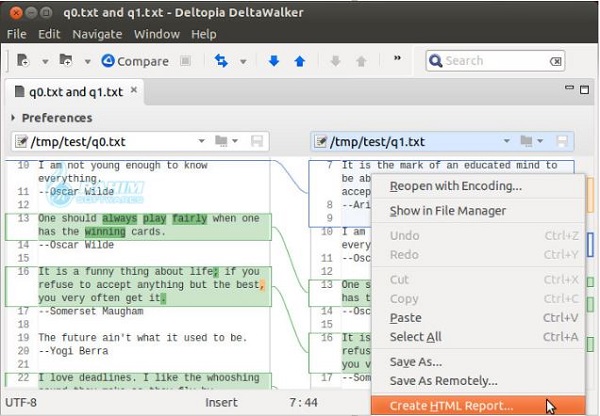Open the Help menu
Viewport: 600px width, 416px height.
[x=204, y=34]
